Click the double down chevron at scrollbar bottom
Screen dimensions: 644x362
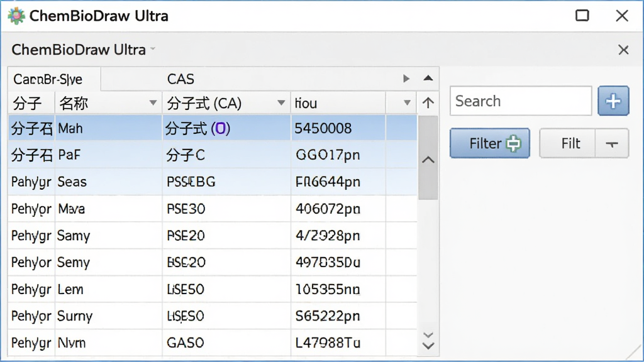tap(428, 341)
